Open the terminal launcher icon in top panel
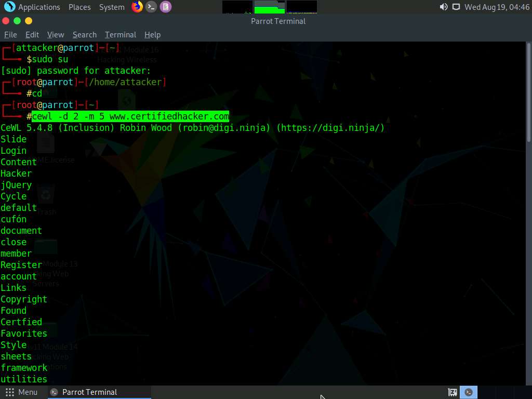This screenshot has height=399, width=532. click(151, 6)
